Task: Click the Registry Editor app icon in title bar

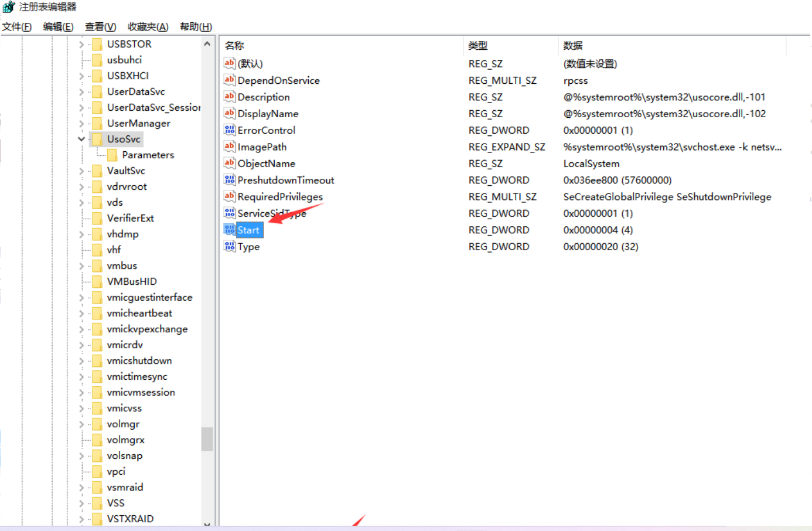Action: click(9, 7)
